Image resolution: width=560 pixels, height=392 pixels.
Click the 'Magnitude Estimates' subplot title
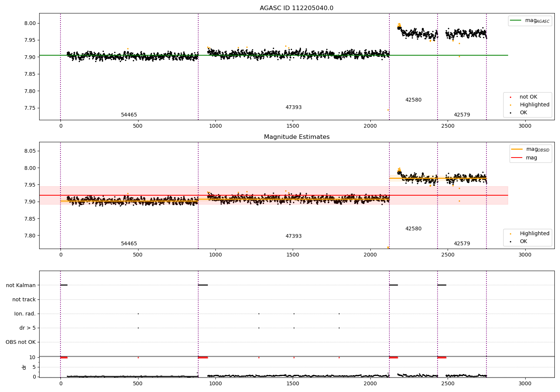(x=296, y=137)
